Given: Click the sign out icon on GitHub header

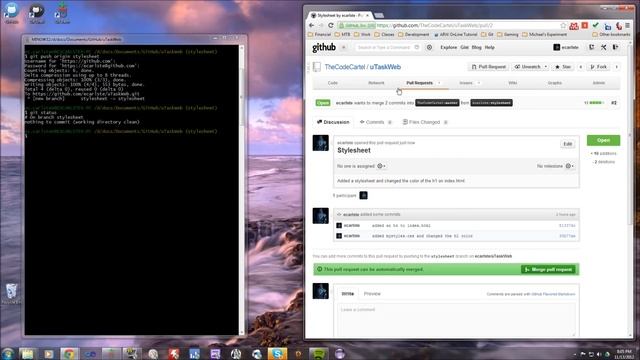Looking at the screenshot, I should click(616, 47).
